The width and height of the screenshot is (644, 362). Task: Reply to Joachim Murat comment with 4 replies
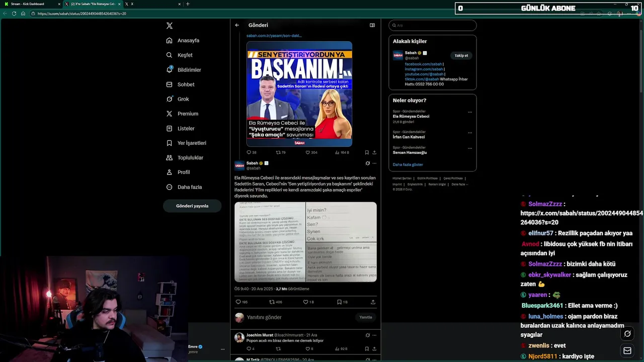[x=251, y=348]
